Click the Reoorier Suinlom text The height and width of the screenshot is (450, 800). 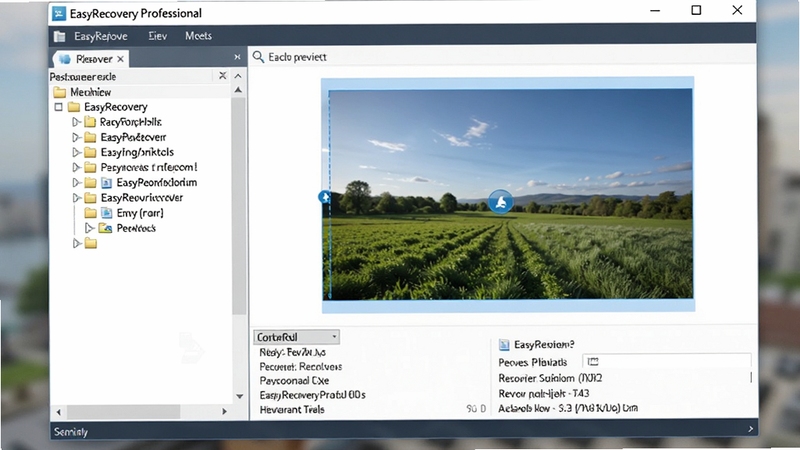point(550,378)
